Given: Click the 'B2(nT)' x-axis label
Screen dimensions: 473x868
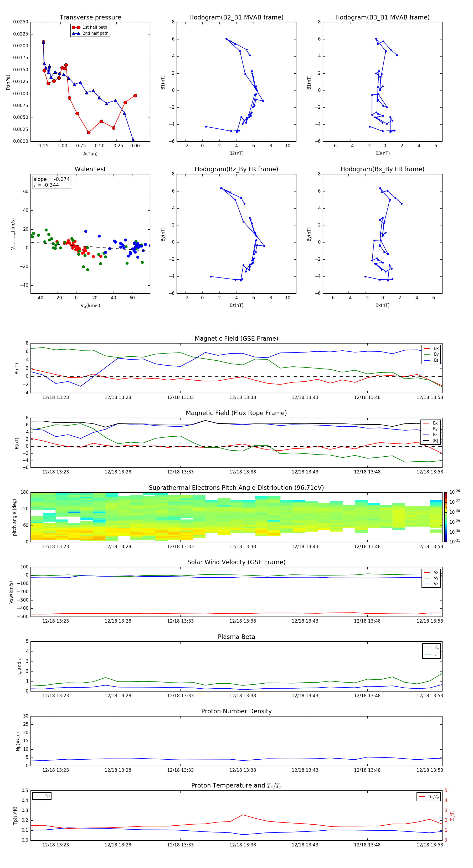Looking at the screenshot, I should [236, 153].
